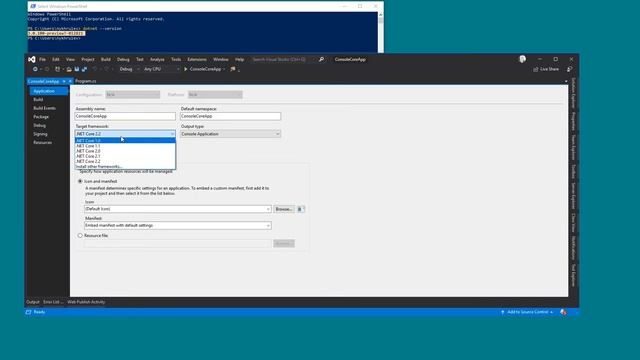Open the File menu
Screen dimensions: 640x360
(42, 60)
